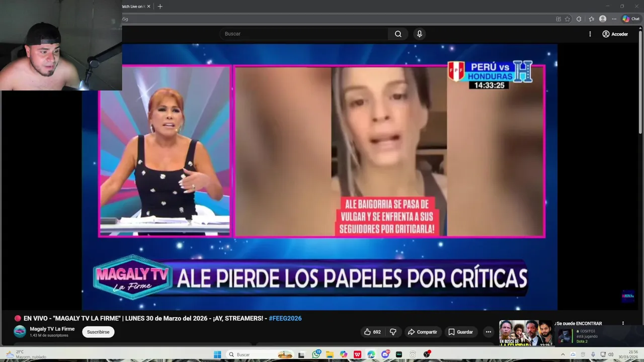Dislike the Magaly TV video
Screen dimensions: 644x362
click(393, 332)
